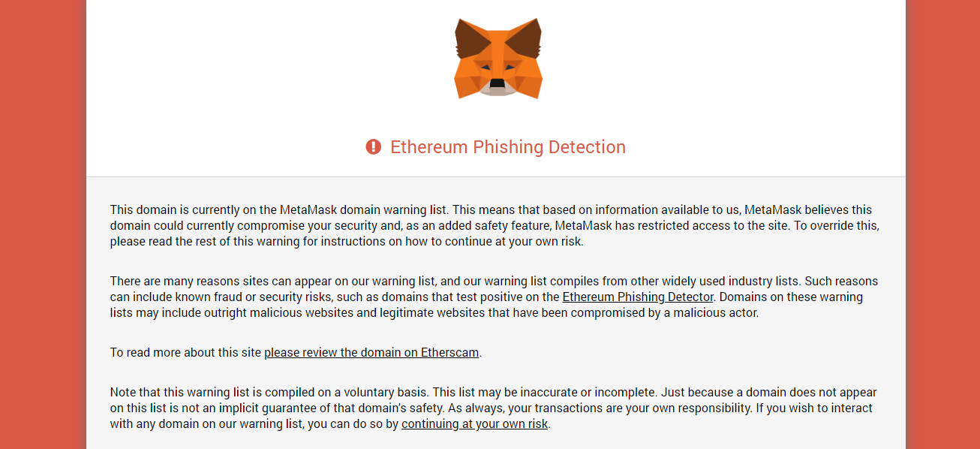This screenshot has height=449, width=980.
Task: Click the Ethereum Phishing Detection heading
Action: coord(508,147)
